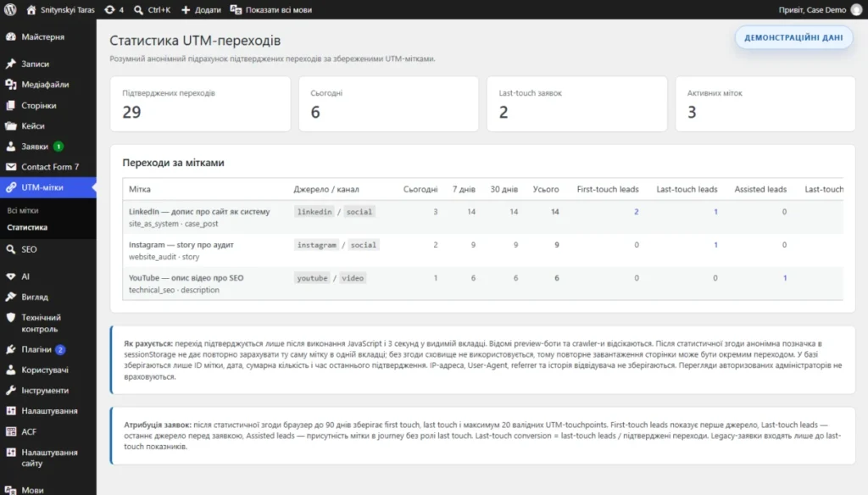
Task: Open the Всі мітки submenu item
Action: click(x=23, y=210)
